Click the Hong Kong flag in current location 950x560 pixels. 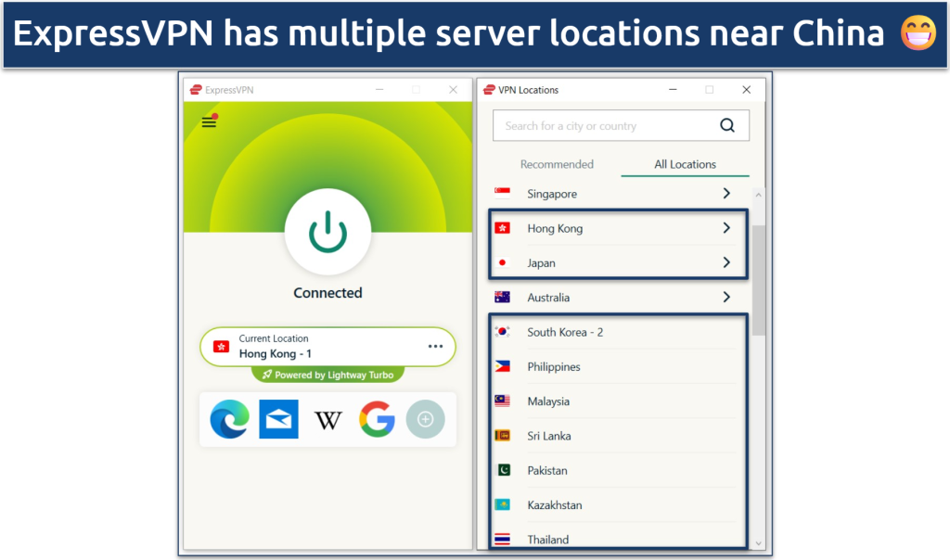pos(221,347)
